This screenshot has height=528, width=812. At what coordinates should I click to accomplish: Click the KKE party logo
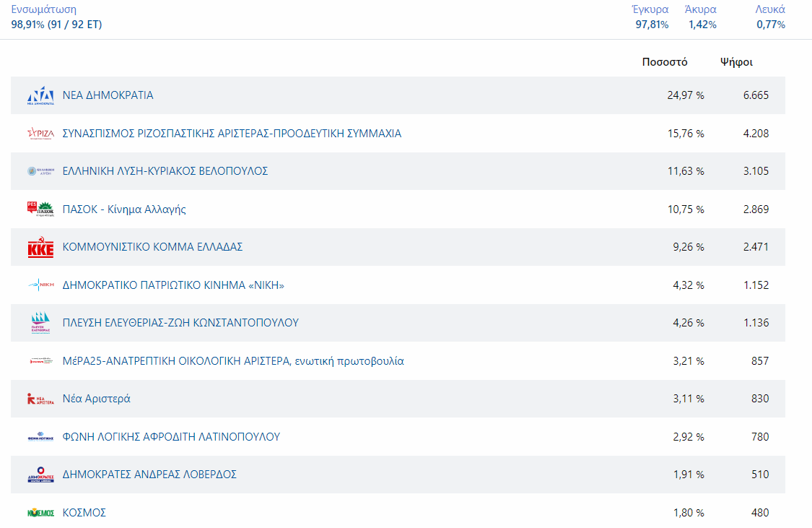(x=40, y=247)
